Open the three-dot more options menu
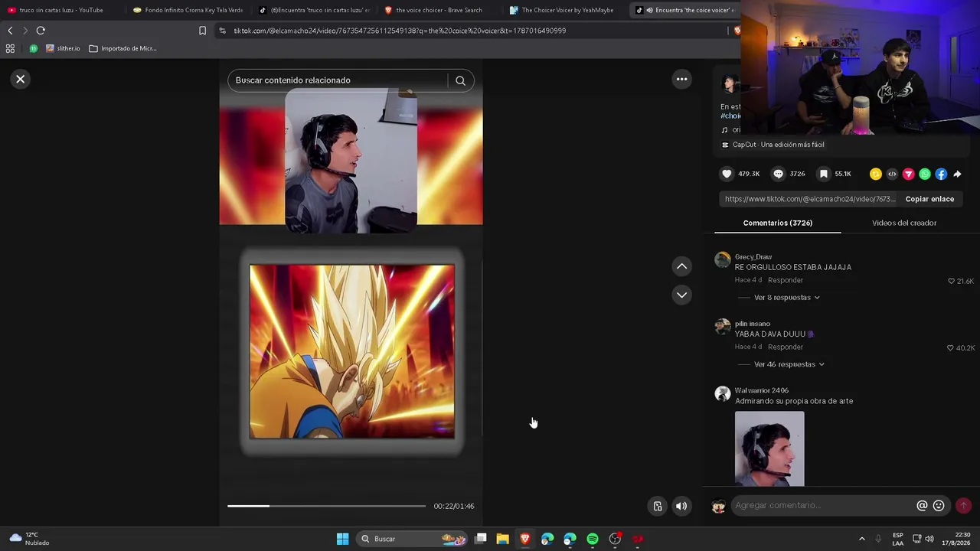Image resolution: width=980 pixels, height=551 pixels. click(x=681, y=79)
